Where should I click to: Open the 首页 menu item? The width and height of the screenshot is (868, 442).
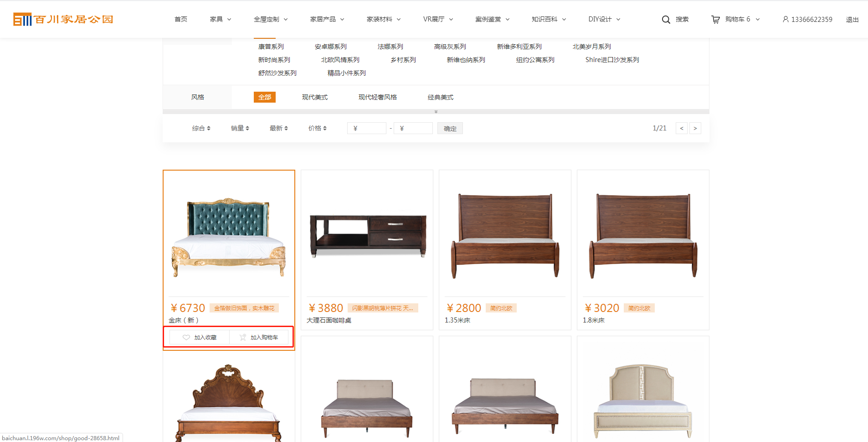click(x=181, y=19)
